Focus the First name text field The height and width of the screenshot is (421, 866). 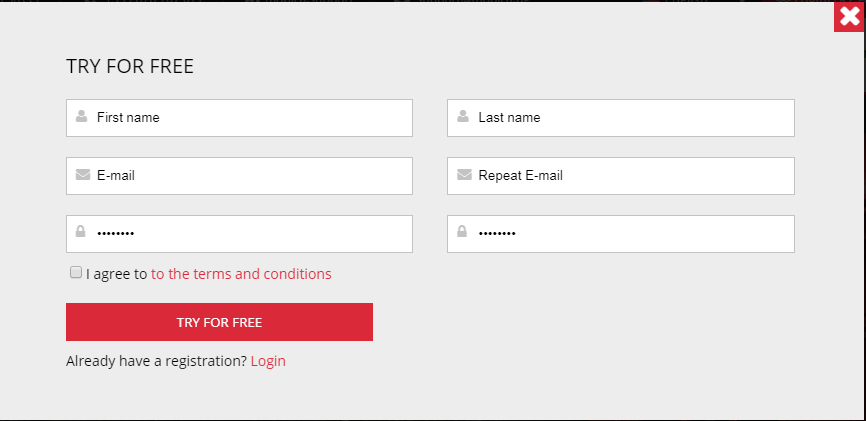point(250,118)
